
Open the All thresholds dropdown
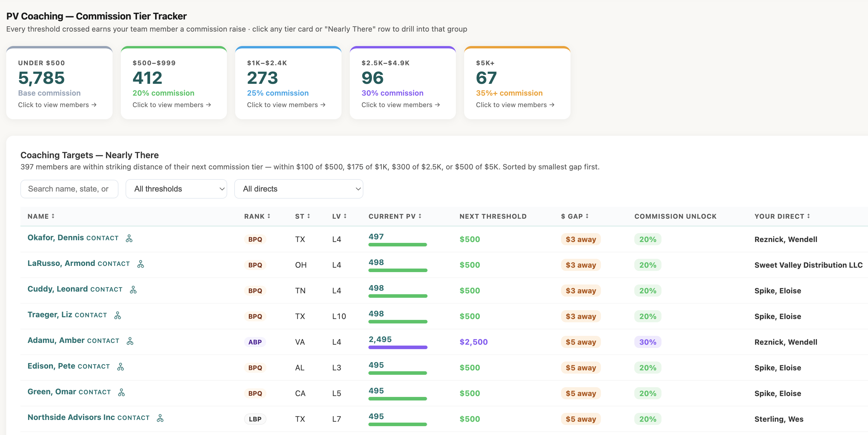pos(176,189)
